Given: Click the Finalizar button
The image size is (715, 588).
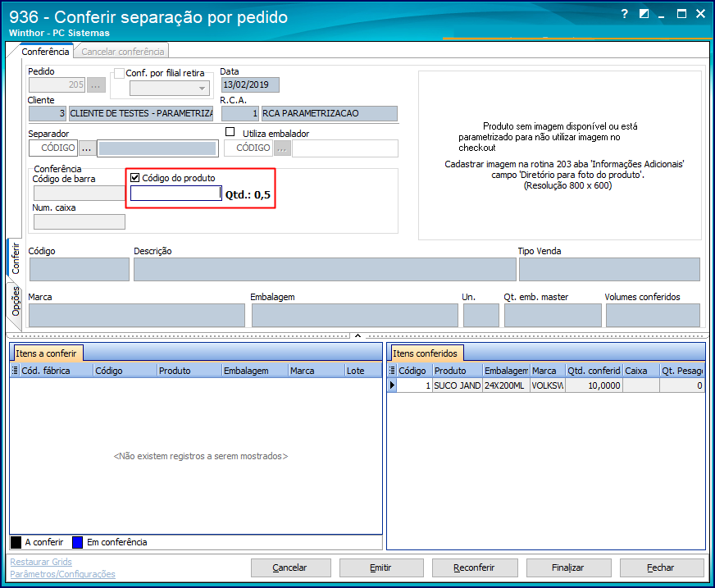Looking at the screenshot, I should click(x=568, y=567).
